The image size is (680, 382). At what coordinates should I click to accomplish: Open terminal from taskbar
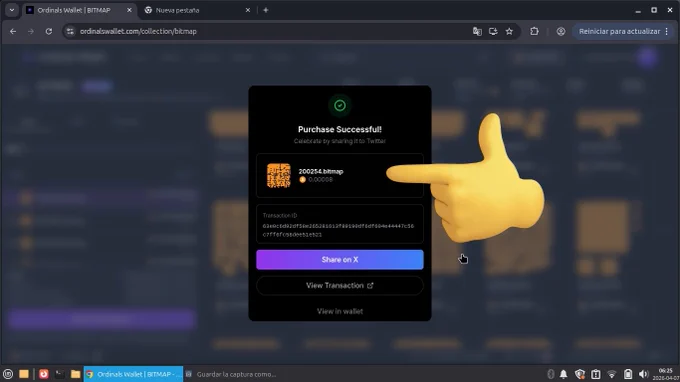59,374
